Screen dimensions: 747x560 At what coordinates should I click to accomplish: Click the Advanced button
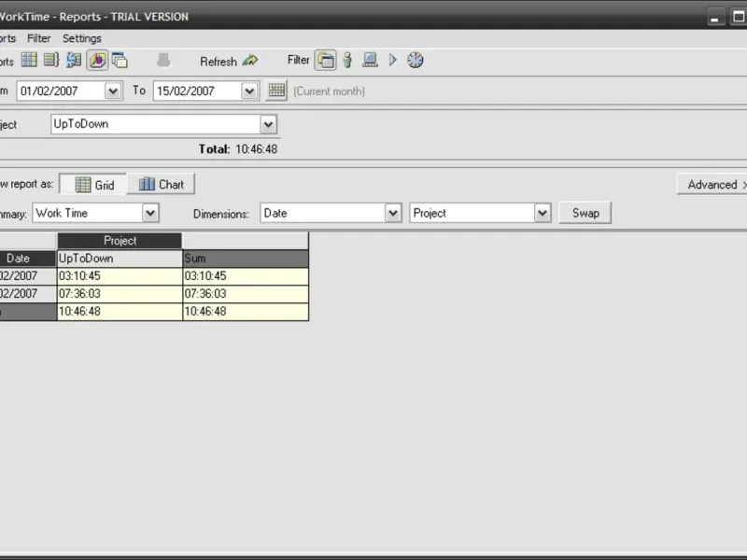coord(712,184)
